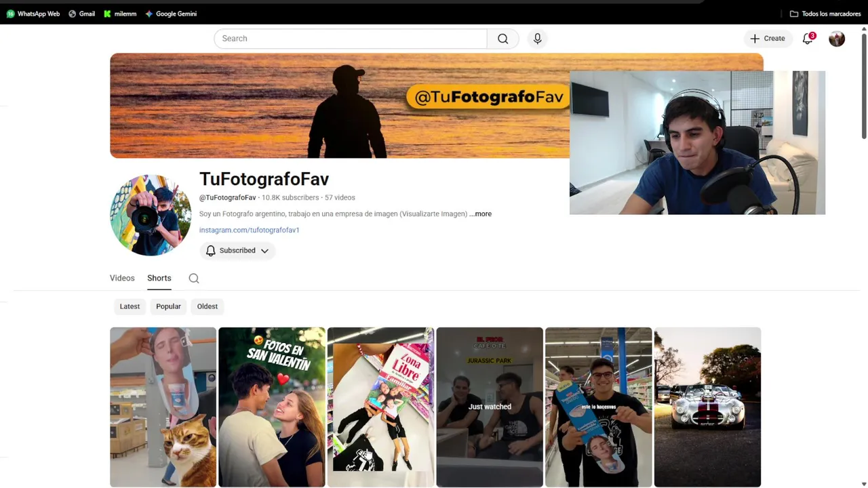The width and height of the screenshot is (868, 488).
Task: Focus the Search input field
Action: click(x=350, y=39)
